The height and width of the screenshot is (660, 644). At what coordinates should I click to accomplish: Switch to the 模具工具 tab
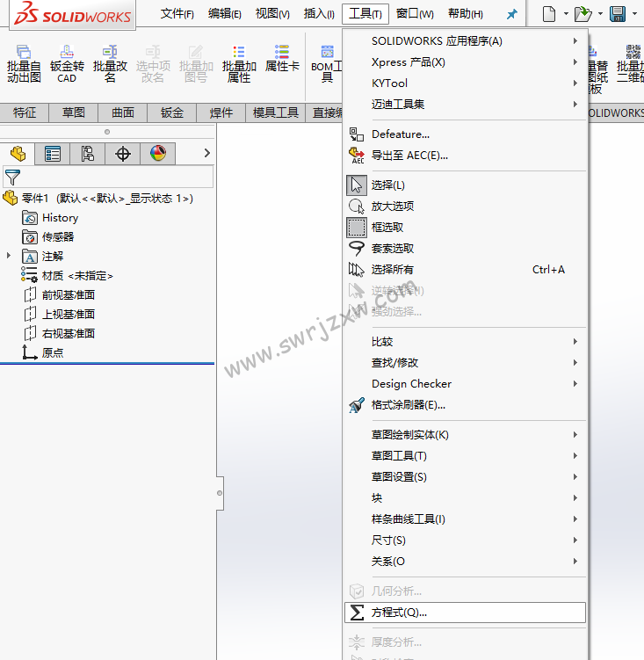pyautogui.click(x=275, y=112)
